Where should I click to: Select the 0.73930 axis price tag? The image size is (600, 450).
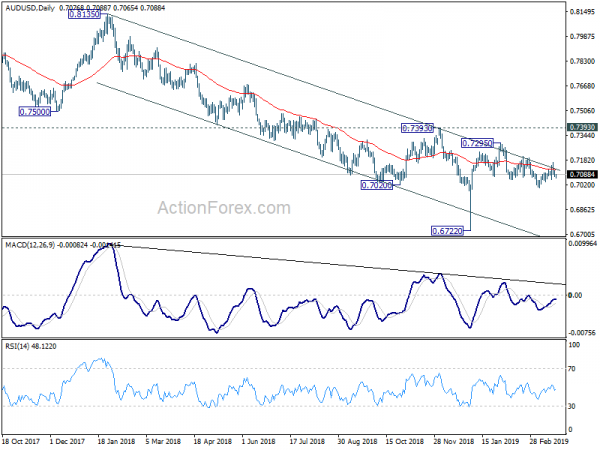pyautogui.click(x=582, y=127)
